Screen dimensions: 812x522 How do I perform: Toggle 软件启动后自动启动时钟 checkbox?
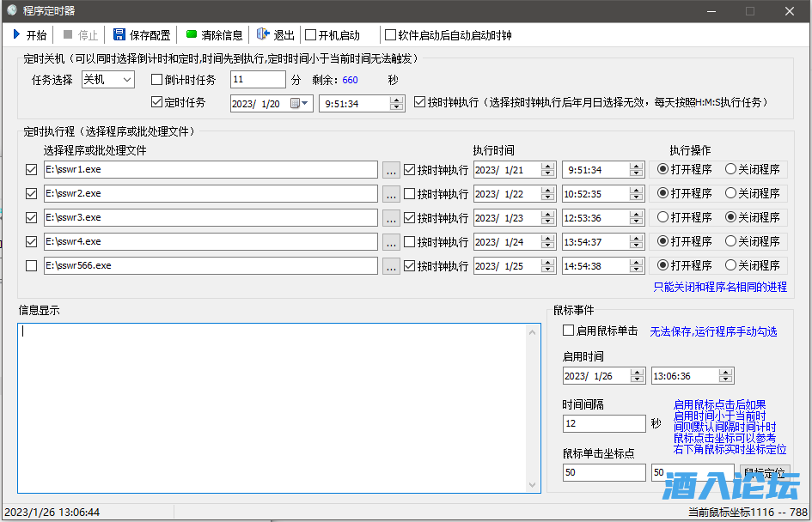pyautogui.click(x=391, y=36)
